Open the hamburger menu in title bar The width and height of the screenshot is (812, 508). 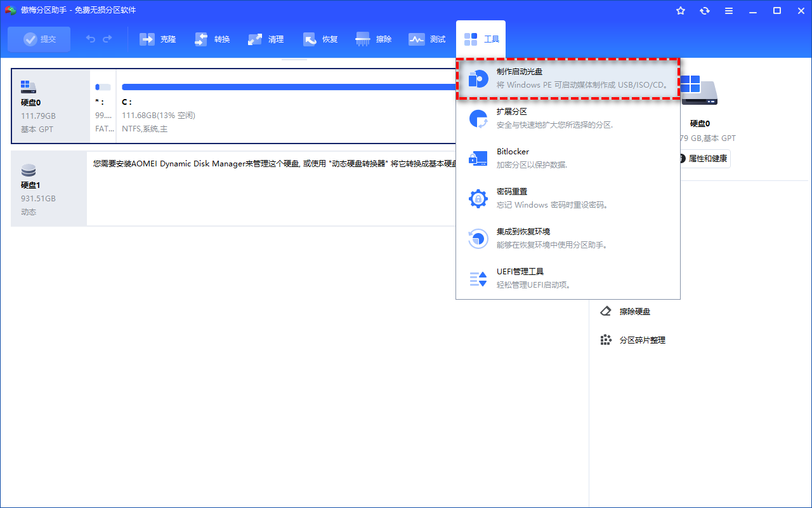click(x=729, y=10)
